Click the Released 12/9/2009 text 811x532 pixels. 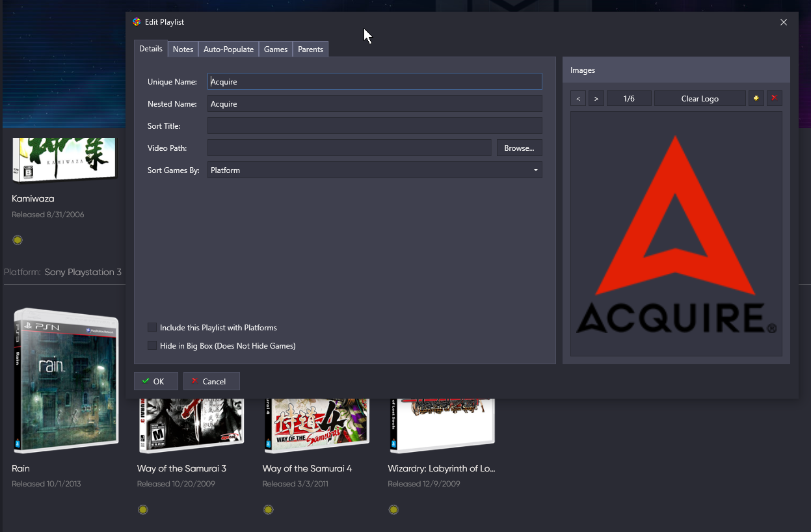pyautogui.click(x=424, y=484)
